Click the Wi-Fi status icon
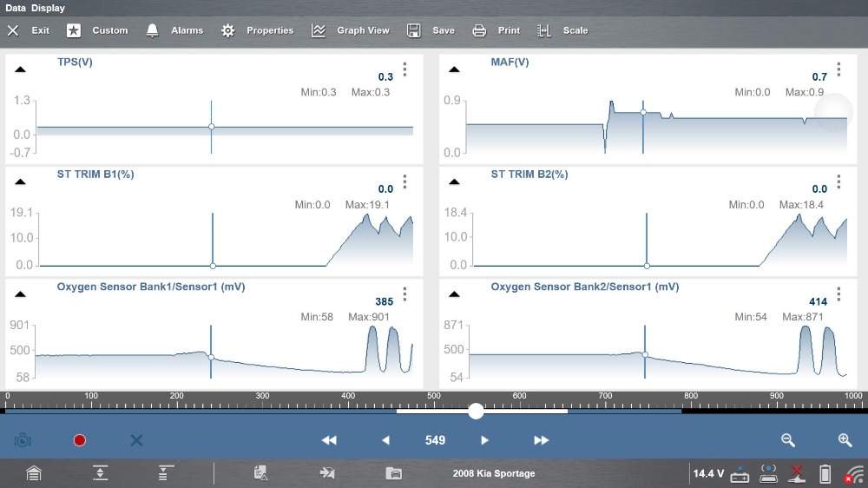Image resolution: width=868 pixels, height=488 pixels. 854,474
